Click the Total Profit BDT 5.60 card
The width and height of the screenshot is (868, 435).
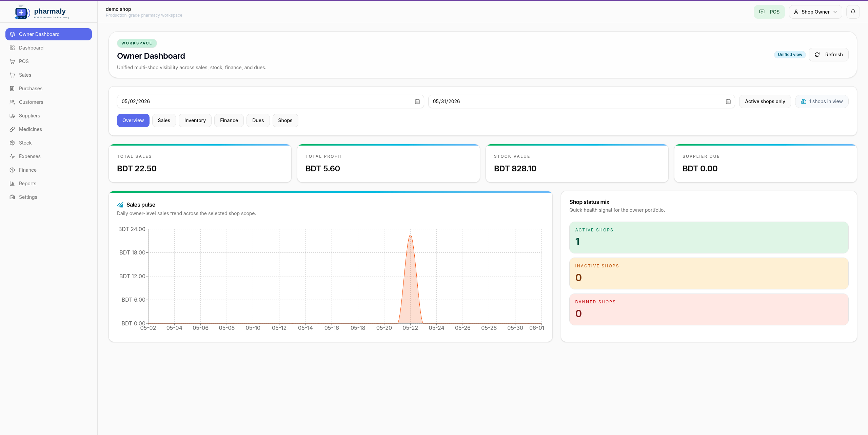click(389, 164)
